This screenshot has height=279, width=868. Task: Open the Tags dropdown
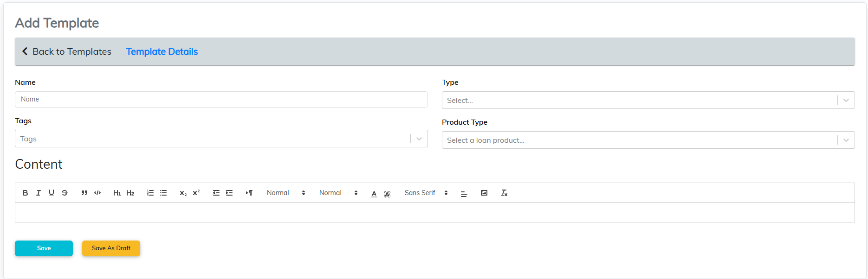tap(221, 139)
